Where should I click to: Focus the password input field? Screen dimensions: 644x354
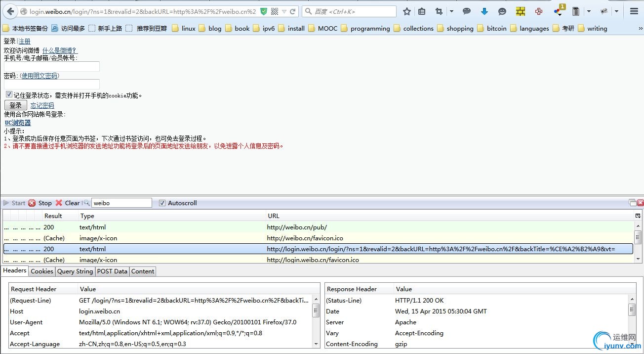[52, 85]
